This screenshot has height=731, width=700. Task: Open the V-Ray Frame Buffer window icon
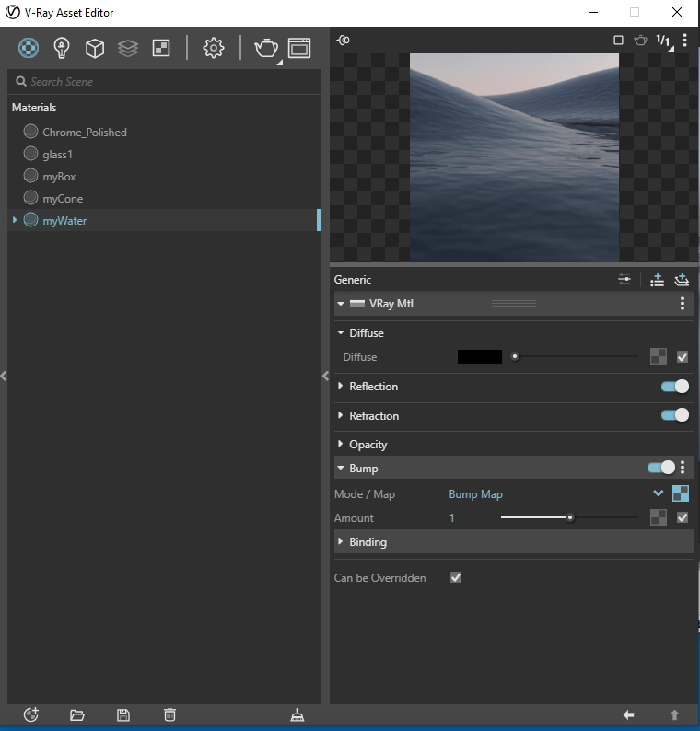point(299,48)
